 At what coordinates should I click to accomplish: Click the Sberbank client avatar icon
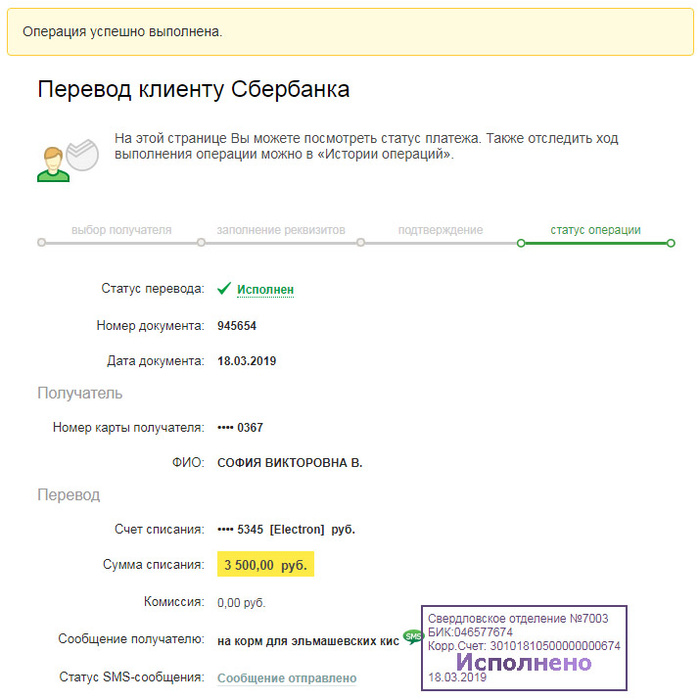tap(66, 157)
